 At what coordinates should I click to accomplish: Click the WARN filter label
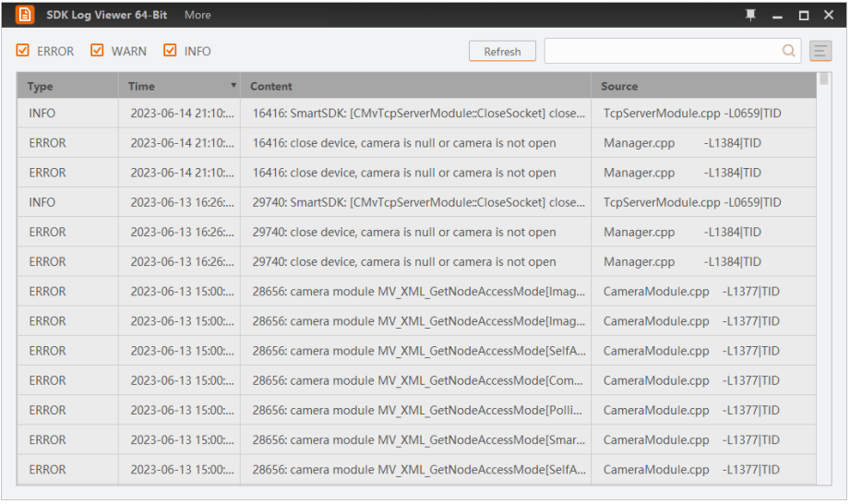click(129, 52)
